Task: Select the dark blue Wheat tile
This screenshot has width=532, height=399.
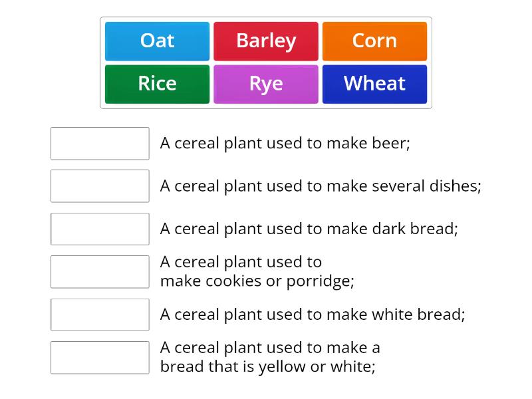Action: pyautogui.click(x=374, y=84)
